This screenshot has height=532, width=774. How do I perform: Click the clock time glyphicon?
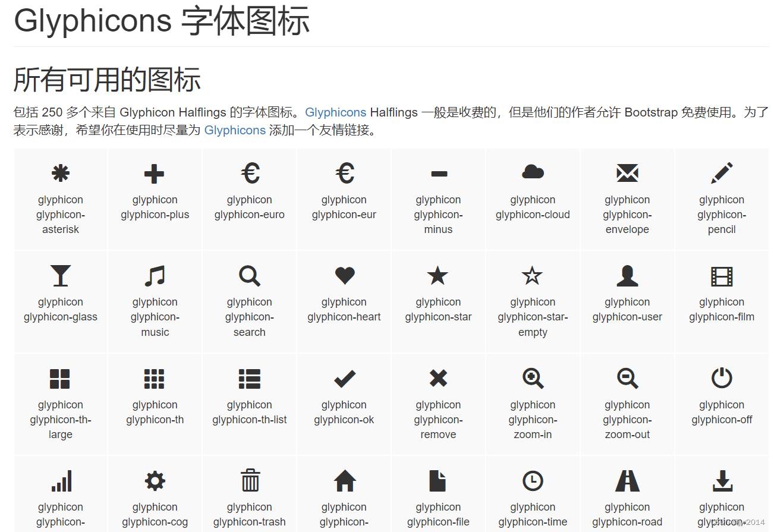point(533,481)
